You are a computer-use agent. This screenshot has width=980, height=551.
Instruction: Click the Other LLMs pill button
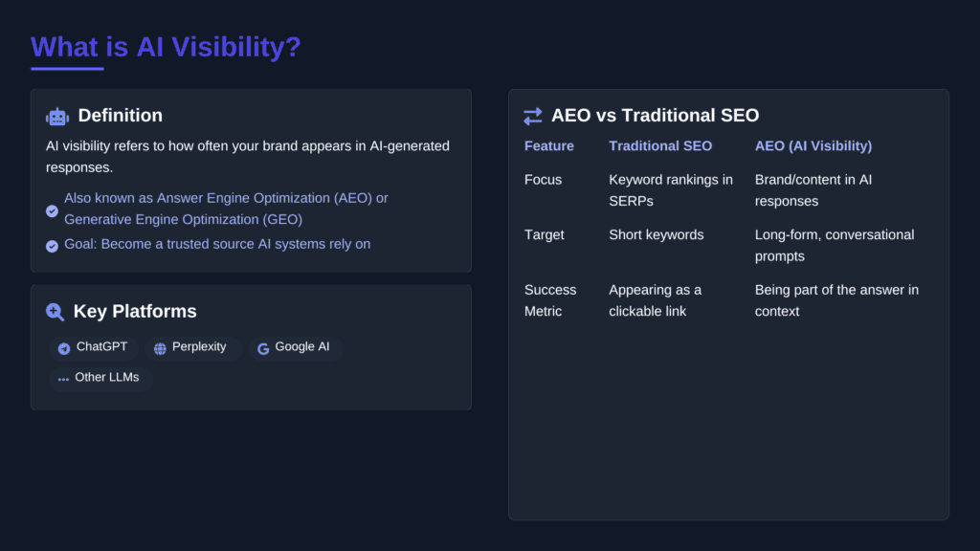tap(100, 378)
